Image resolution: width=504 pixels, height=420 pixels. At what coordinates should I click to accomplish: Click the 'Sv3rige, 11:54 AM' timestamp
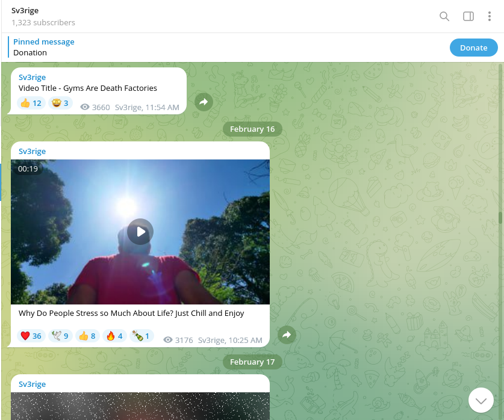click(147, 107)
